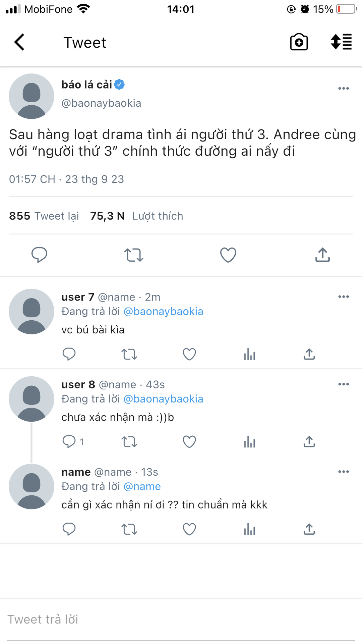This screenshot has height=644, width=362.
Task: Tap the Tweet trả lời input field
Action: (181, 620)
